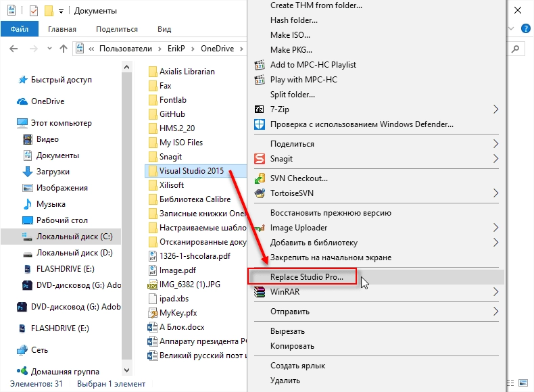Open the Файл ribbon tab
Screen dimensions: 534x392
[20, 29]
